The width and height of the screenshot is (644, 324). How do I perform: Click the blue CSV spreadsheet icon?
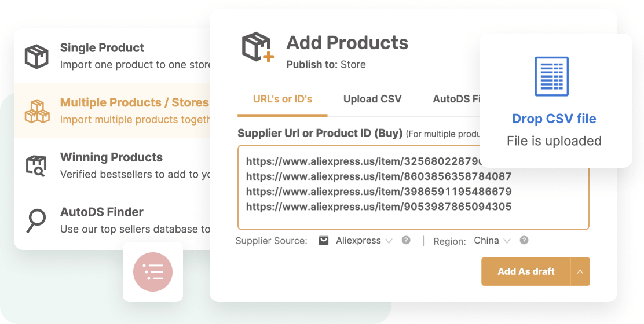551,77
